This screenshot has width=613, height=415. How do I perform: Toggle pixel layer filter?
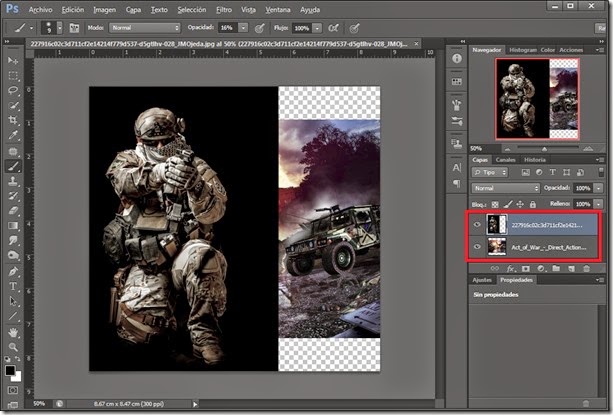click(x=525, y=172)
